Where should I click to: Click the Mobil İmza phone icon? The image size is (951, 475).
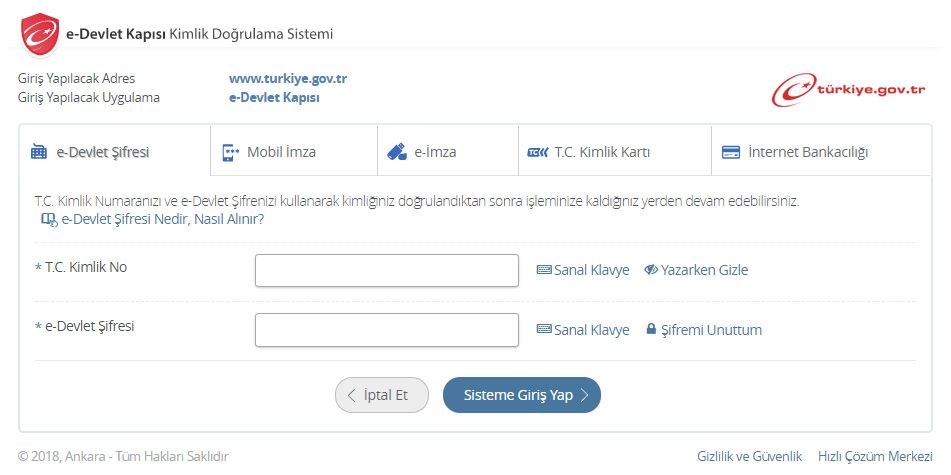pos(230,153)
